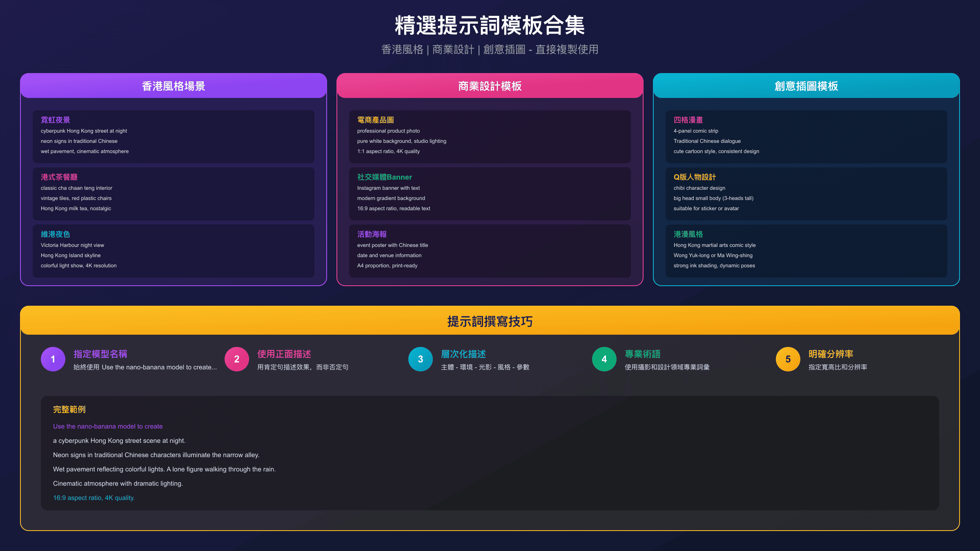Click the step 1 circle for 指定模型名稱

(53, 359)
